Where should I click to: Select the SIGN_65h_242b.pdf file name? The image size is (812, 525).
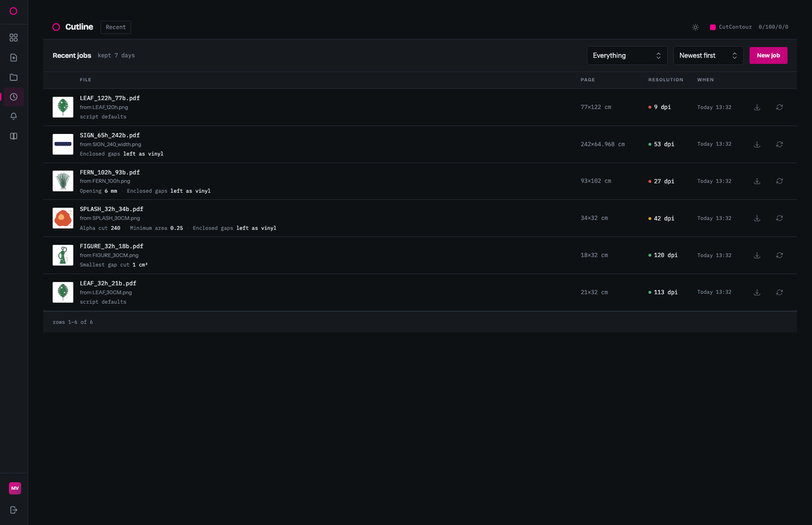click(x=110, y=135)
